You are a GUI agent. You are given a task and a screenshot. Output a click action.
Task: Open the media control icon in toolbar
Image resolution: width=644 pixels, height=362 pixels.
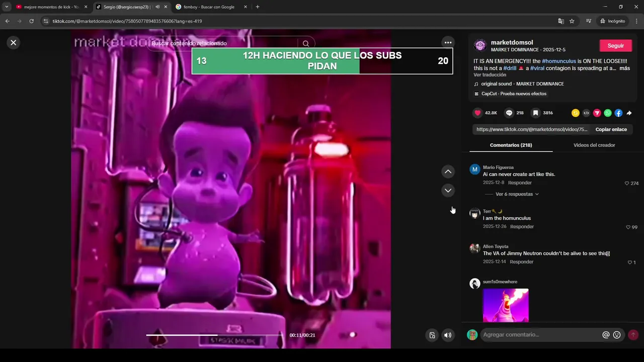coord(589,21)
